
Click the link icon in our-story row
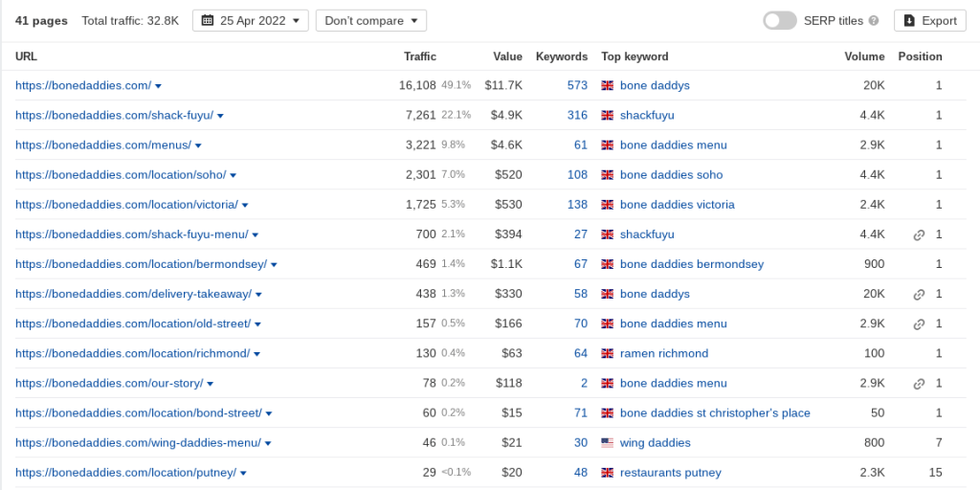point(919,384)
